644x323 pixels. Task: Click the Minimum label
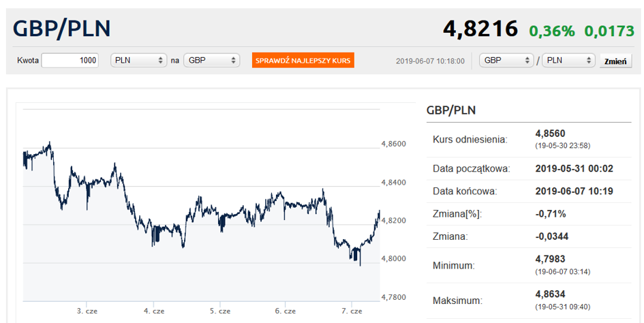pos(453,266)
